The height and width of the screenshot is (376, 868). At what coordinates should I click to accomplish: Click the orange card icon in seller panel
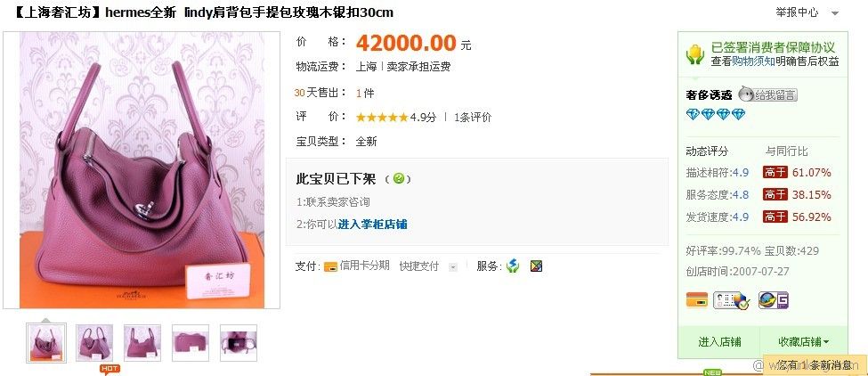(697, 299)
